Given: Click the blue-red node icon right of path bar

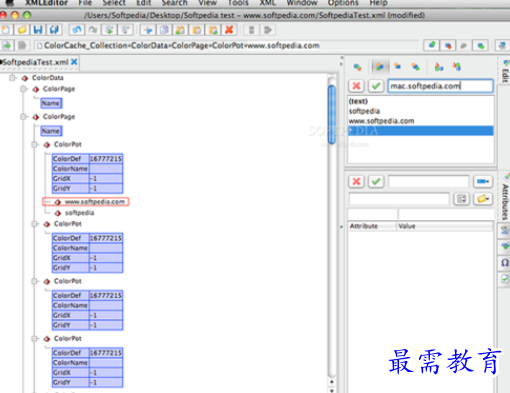Looking at the screenshot, I should coord(448,45).
